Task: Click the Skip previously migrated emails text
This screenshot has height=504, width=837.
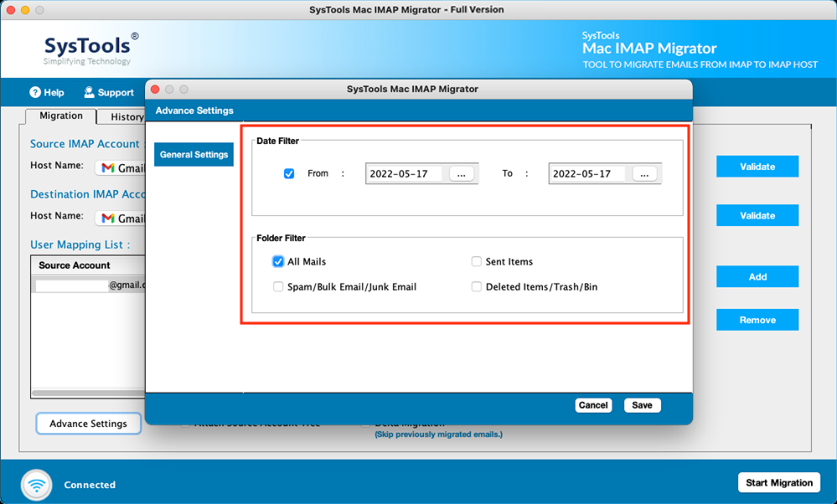Action: 438,435
